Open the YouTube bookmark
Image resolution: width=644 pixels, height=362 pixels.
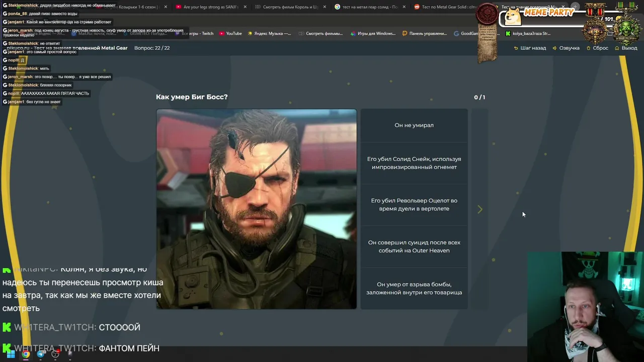[230, 34]
